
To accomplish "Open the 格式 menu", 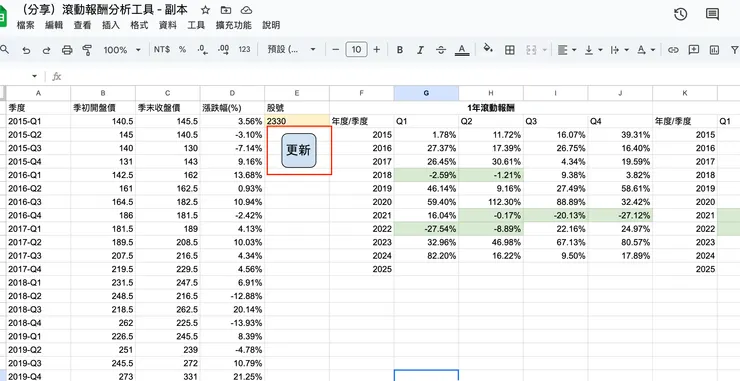I will click(139, 25).
